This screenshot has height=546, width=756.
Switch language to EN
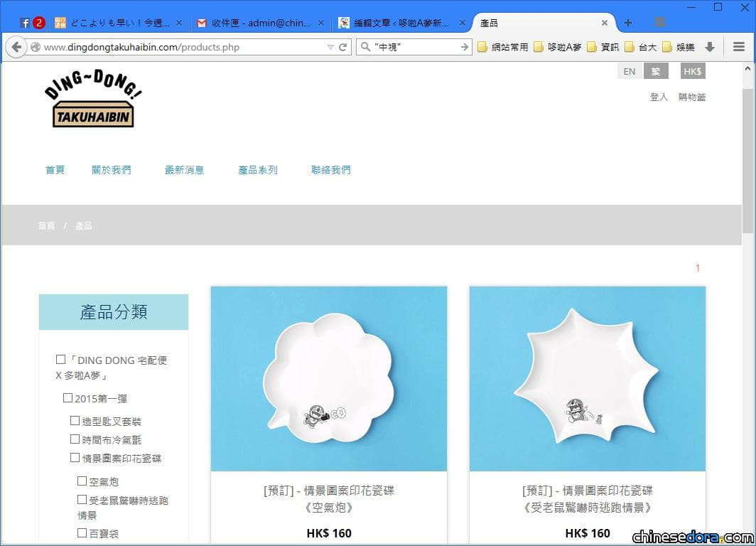630,71
